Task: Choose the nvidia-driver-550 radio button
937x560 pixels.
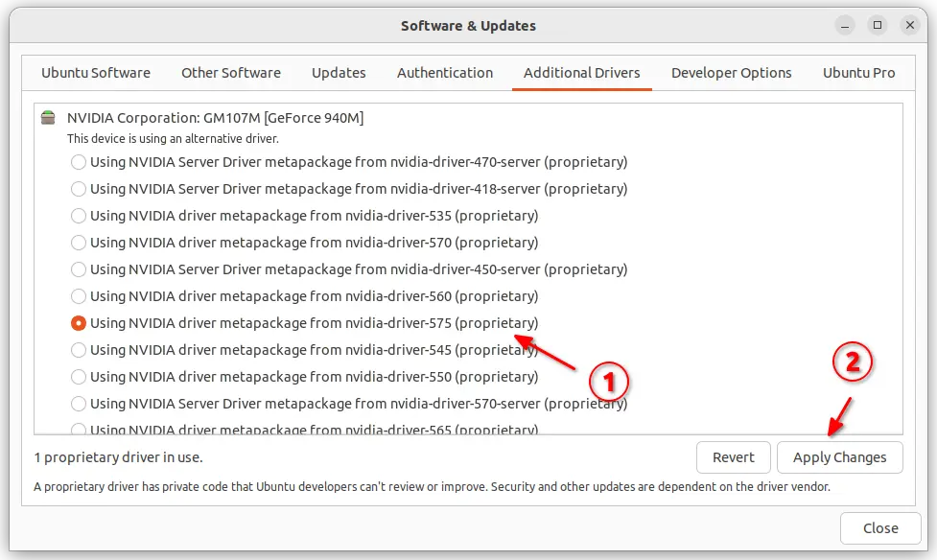Action: click(79, 377)
